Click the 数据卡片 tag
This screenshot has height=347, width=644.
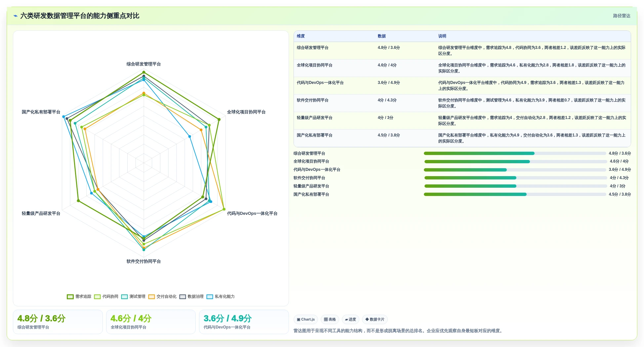pos(375,319)
